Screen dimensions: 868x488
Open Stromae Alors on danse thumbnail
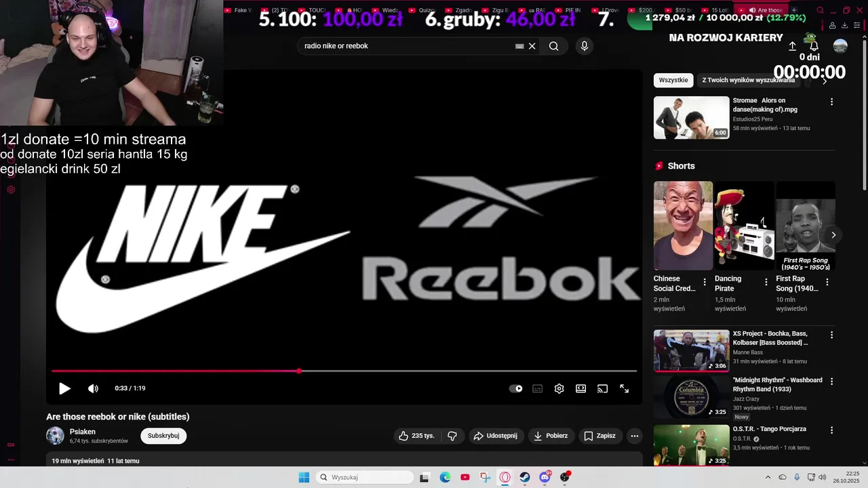click(691, 117)
